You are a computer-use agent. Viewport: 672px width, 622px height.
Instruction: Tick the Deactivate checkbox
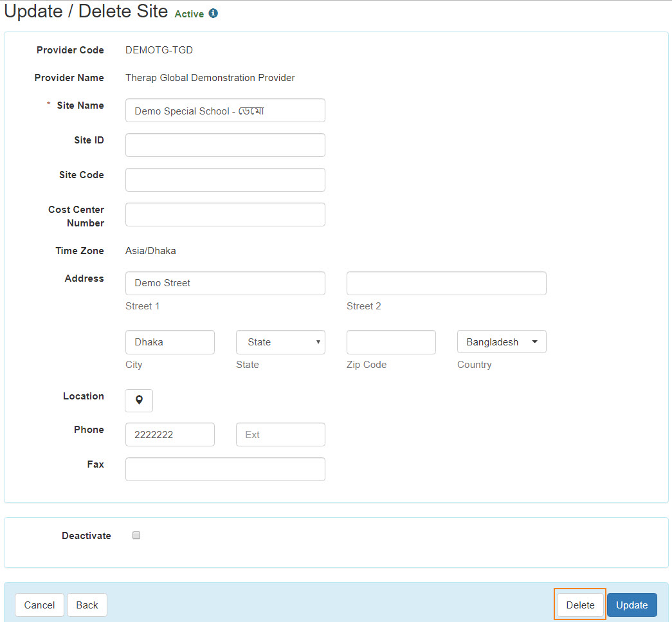pos(136,535)
